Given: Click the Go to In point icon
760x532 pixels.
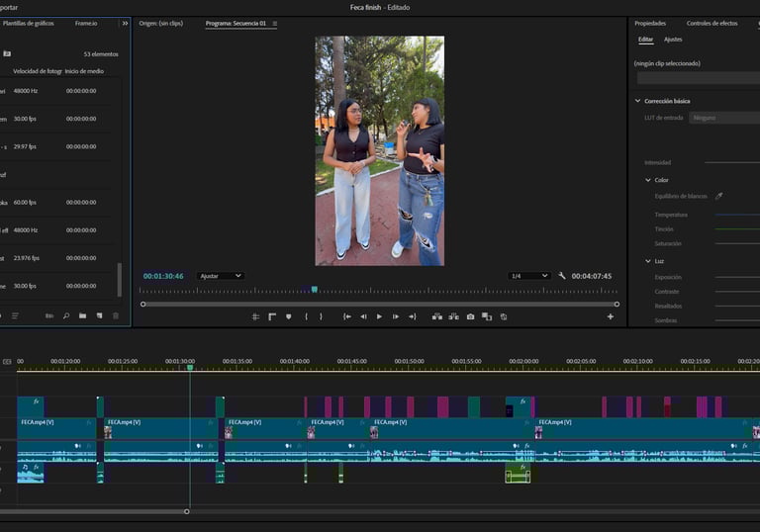Looking at the screenshot, I should pos(346,316).
